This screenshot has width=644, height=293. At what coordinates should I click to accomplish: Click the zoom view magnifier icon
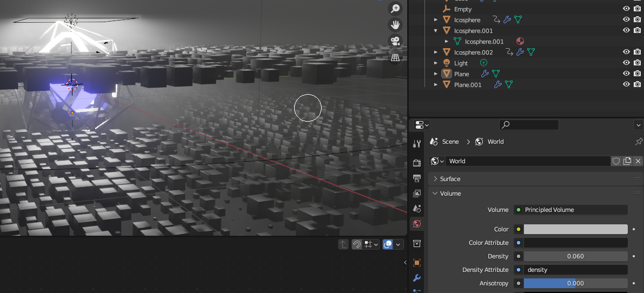395,8
